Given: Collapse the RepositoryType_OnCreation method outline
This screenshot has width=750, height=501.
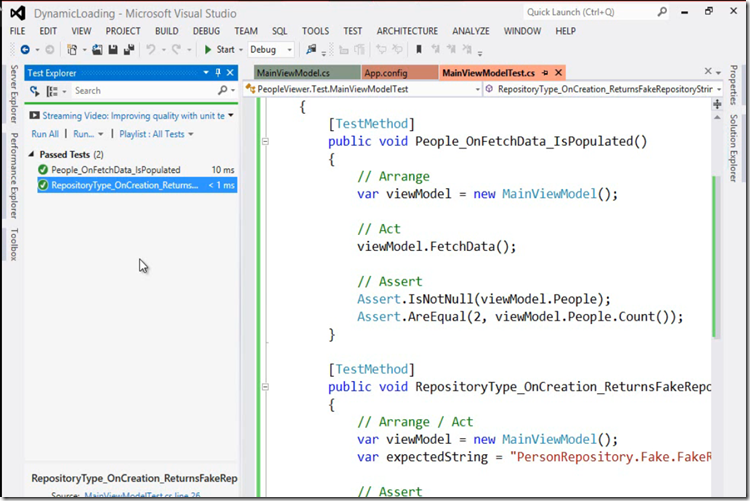Looking at the screenshot, I should pyautogui.click(x=265, y=387).
